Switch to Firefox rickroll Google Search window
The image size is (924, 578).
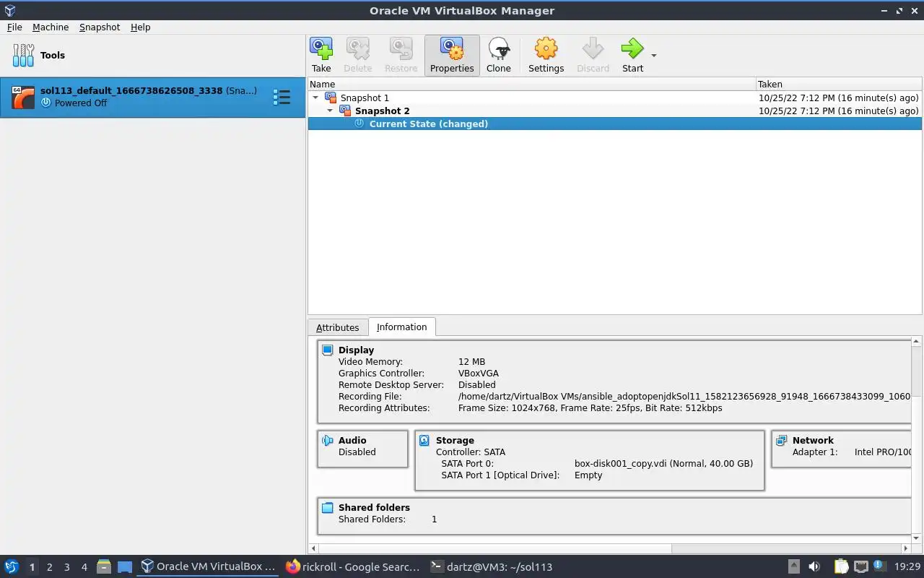(x=352, y=566)
